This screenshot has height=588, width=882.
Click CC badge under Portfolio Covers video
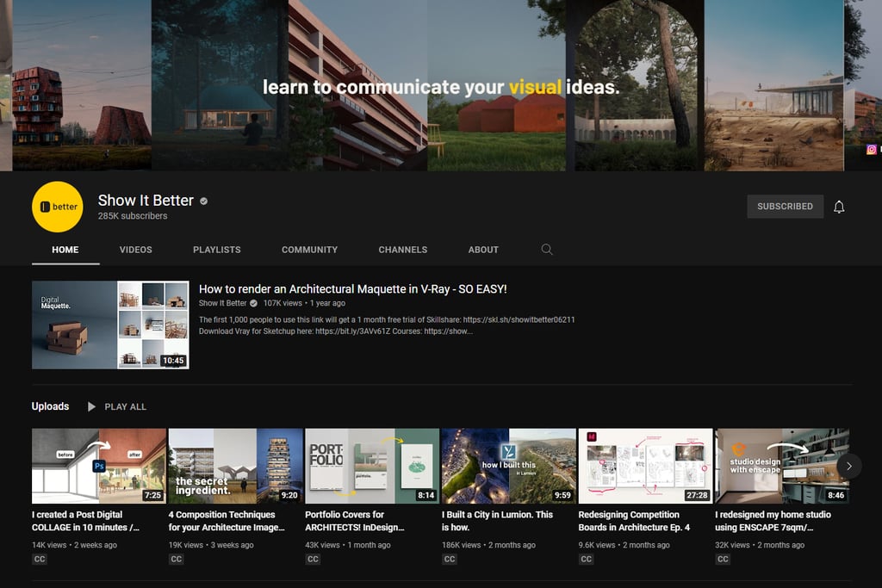[313, 559]
